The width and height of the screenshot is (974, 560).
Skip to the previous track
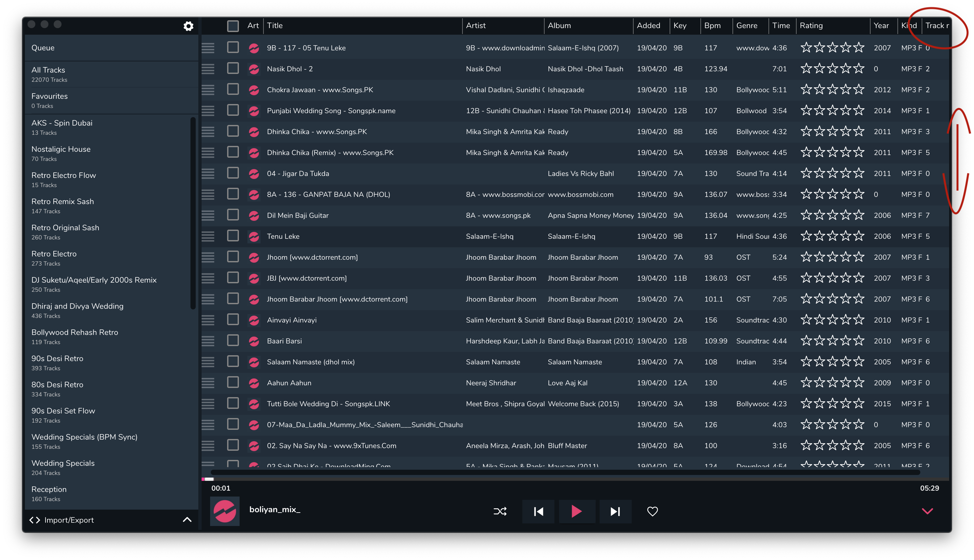pos(538,511)
